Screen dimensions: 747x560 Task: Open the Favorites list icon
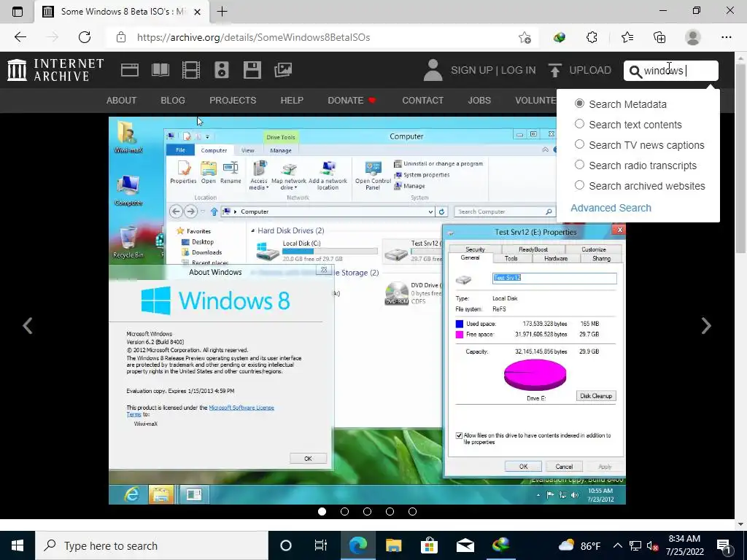[627, 37]
